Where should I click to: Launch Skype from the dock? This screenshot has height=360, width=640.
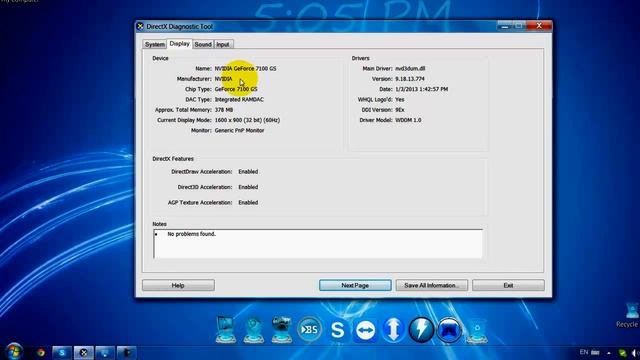pos(338,329)
